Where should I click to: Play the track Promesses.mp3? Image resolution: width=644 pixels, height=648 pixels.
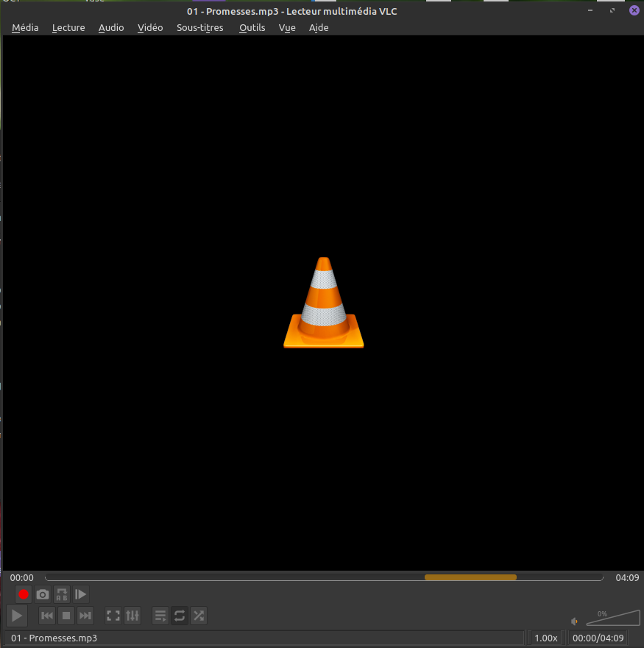click(x=17, y=616)
